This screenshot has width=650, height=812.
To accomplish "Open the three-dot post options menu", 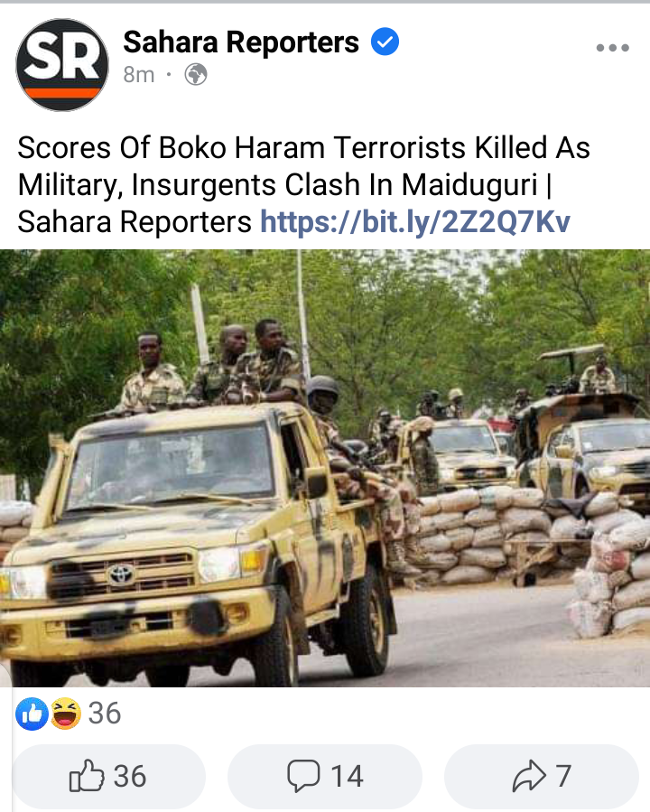I will (x=612, y=48).
